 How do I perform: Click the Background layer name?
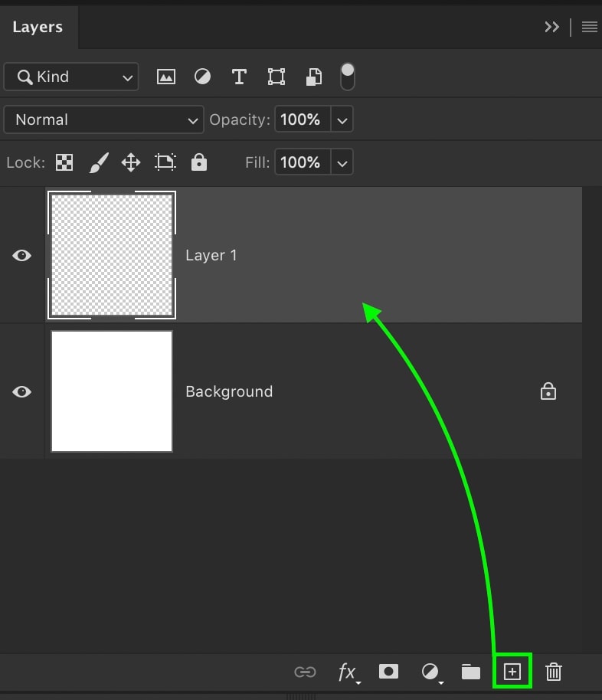tap(229, 391)
